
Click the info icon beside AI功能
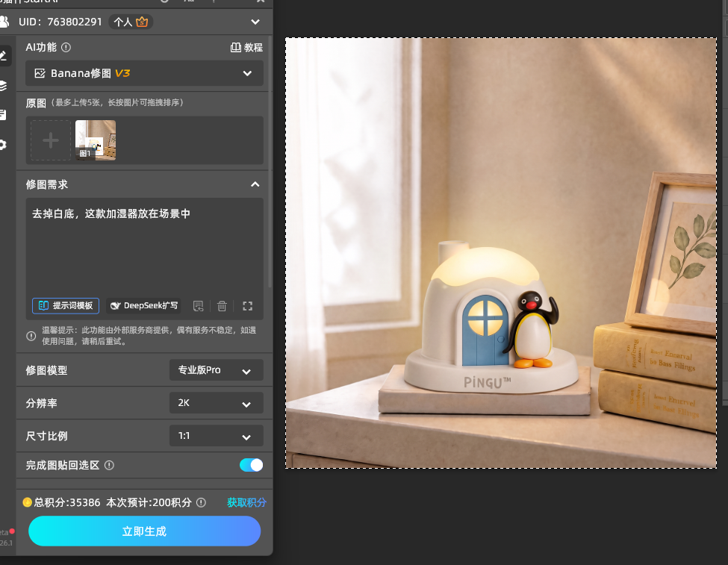point(66,47)
